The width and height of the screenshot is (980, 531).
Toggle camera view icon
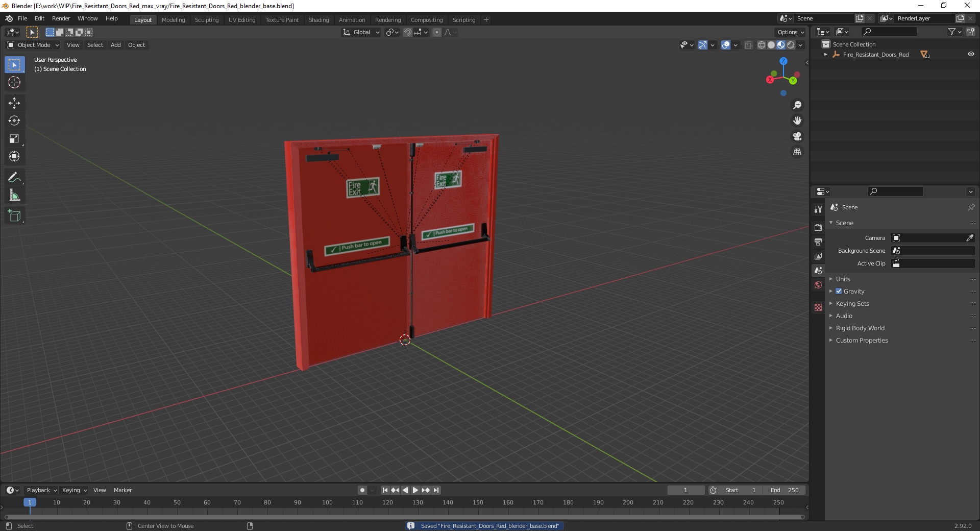(x=797, y=136)
